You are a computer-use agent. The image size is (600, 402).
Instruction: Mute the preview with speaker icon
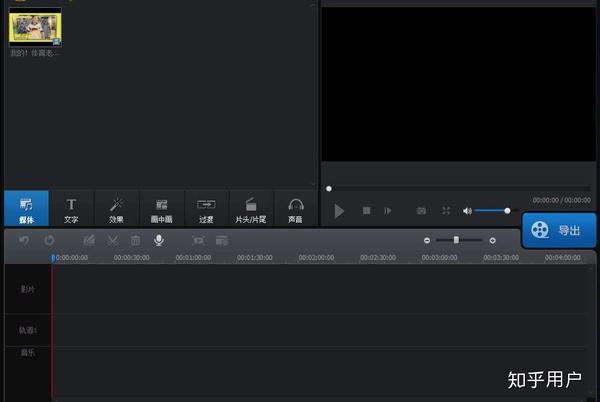pyautogui.click(x=467, y=211)
